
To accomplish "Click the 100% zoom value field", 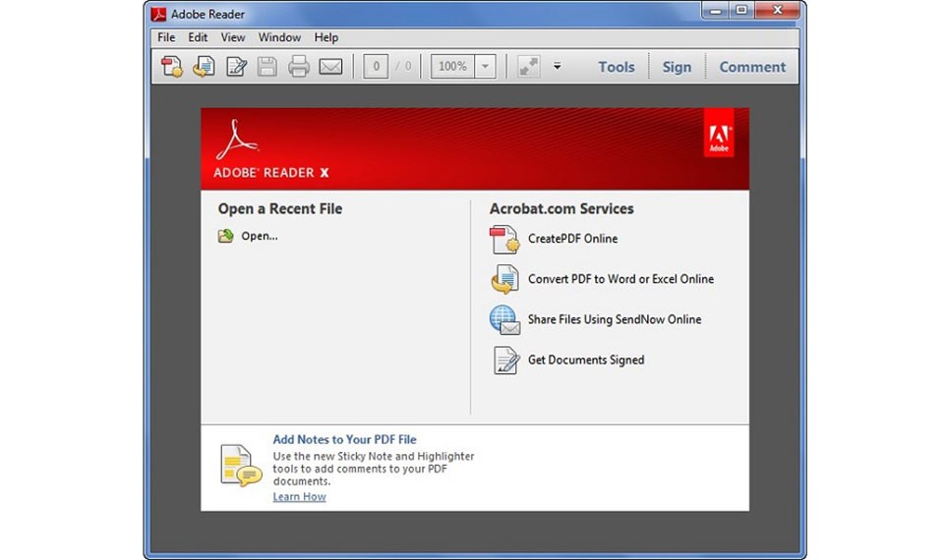I will pyautogui.click(x=452, y=66).
